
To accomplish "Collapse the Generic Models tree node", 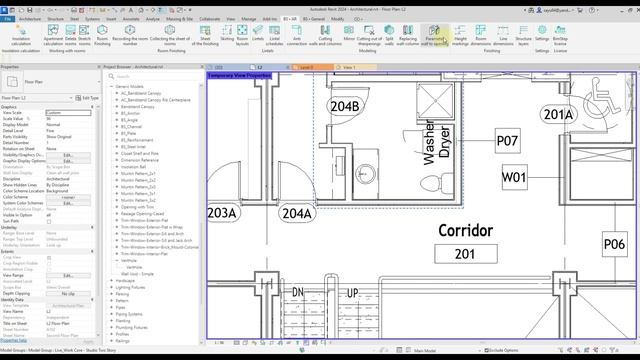I will 111,87.
